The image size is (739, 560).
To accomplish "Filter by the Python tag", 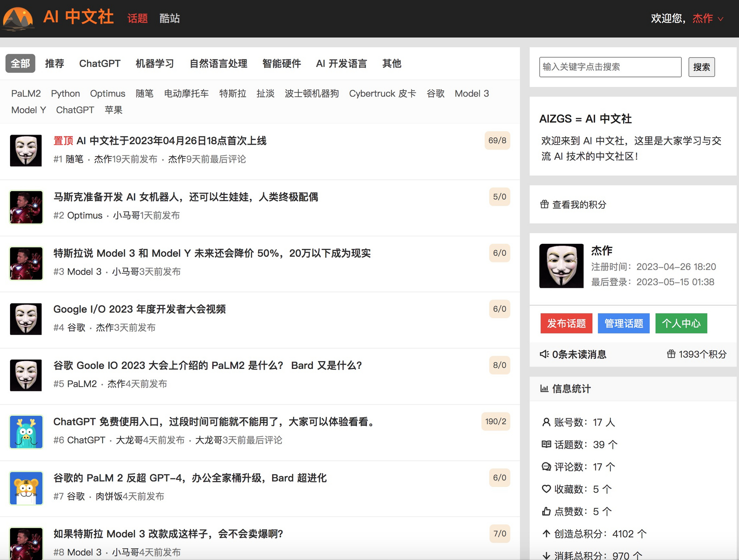I will [x=65, y=93].
